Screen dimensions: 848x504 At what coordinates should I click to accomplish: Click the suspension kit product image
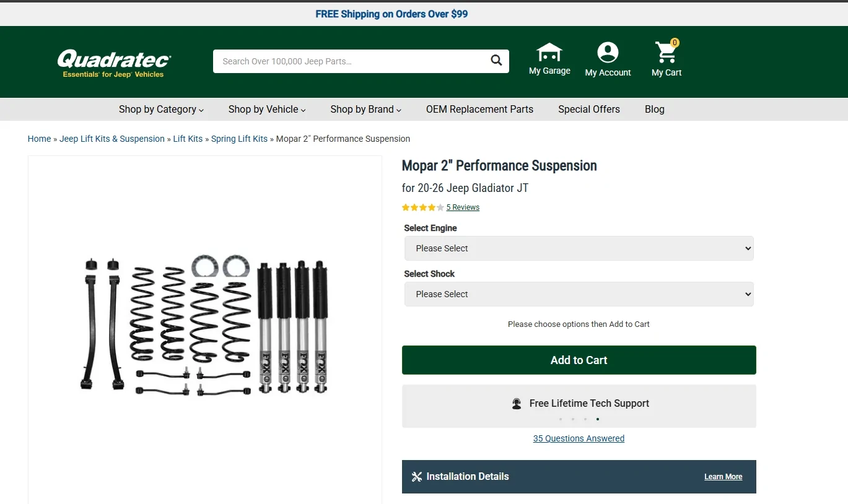pyautogui.click(x=205, y=326)
